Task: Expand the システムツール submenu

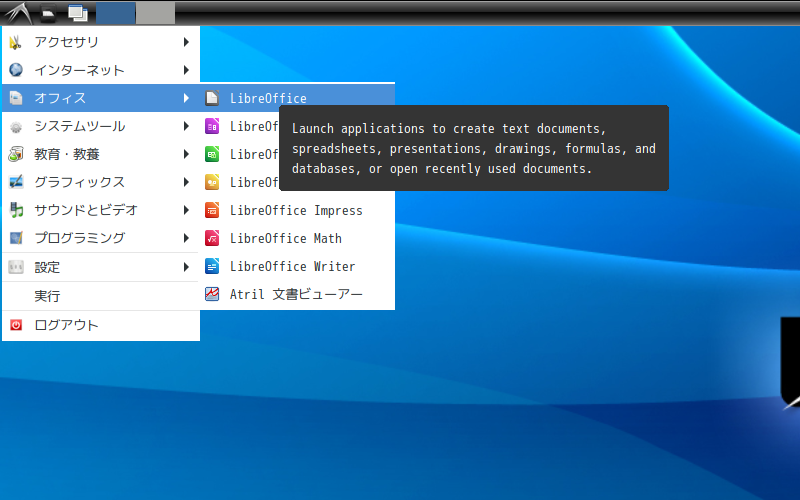Action: click(100, 126)
